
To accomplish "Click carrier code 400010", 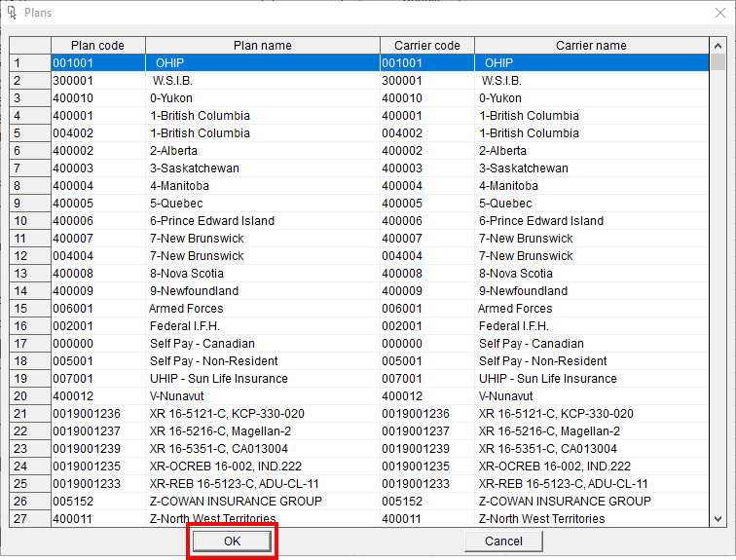I will [427, 98].
